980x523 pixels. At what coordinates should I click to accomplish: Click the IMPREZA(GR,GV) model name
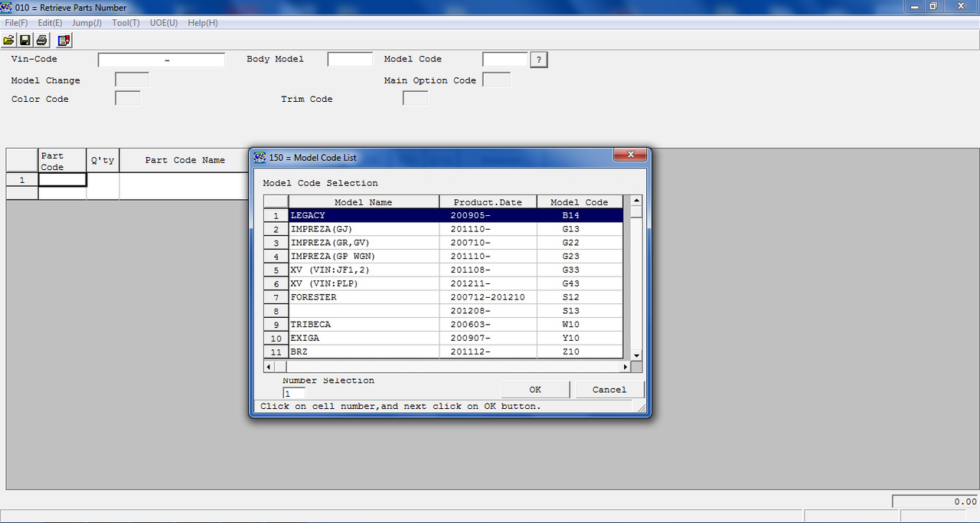328,243
